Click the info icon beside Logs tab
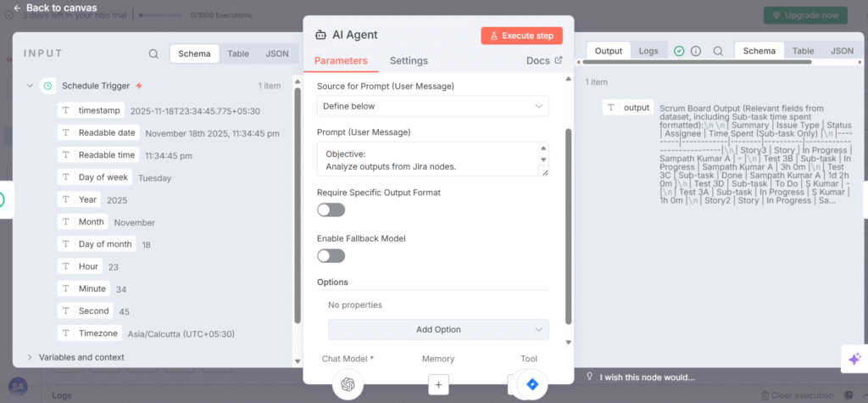 696,51
